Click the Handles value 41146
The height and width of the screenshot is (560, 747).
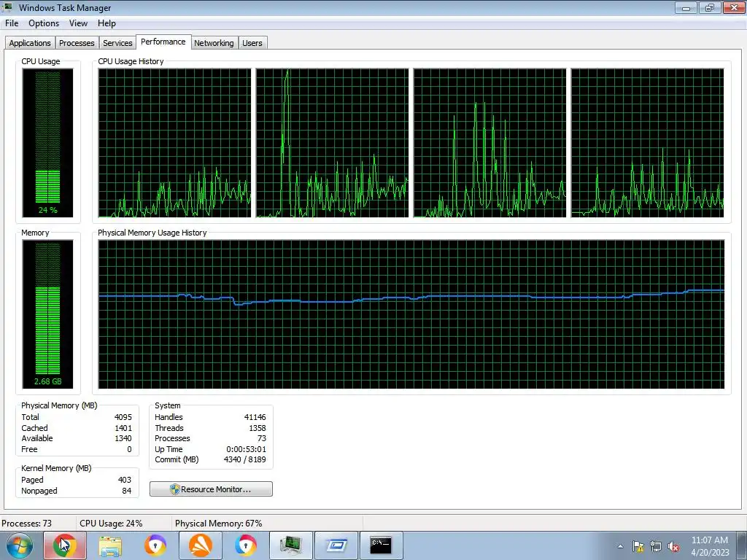point(255,417)
